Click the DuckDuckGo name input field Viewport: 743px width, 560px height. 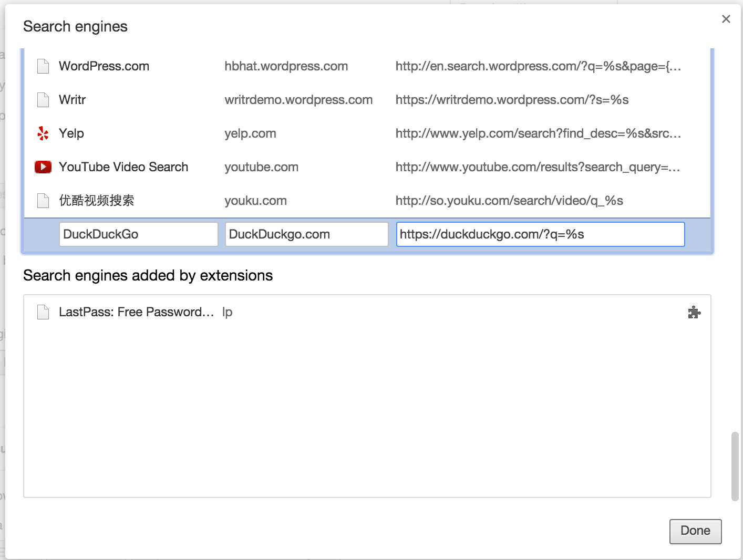tap(139, 234)
